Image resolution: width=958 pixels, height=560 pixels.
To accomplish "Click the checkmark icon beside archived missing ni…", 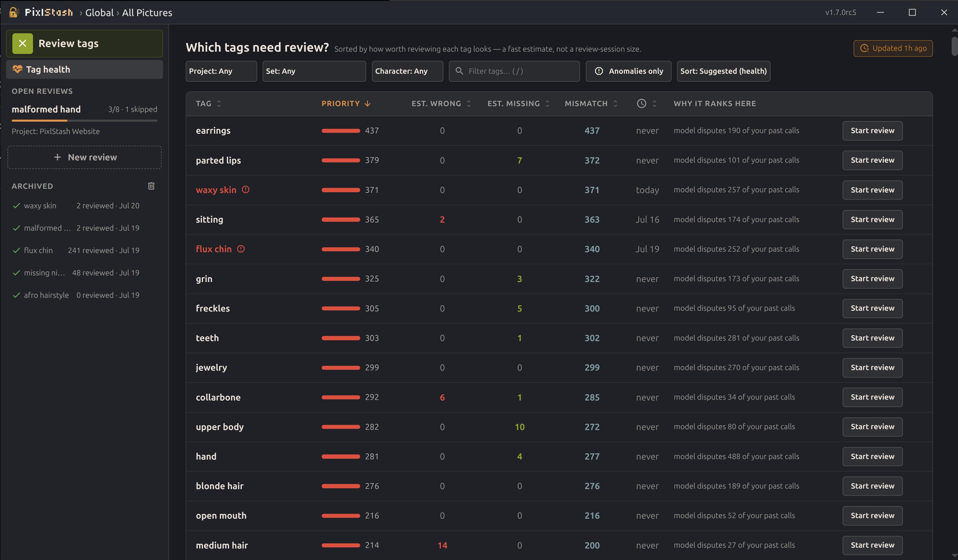I will (16, 273).
